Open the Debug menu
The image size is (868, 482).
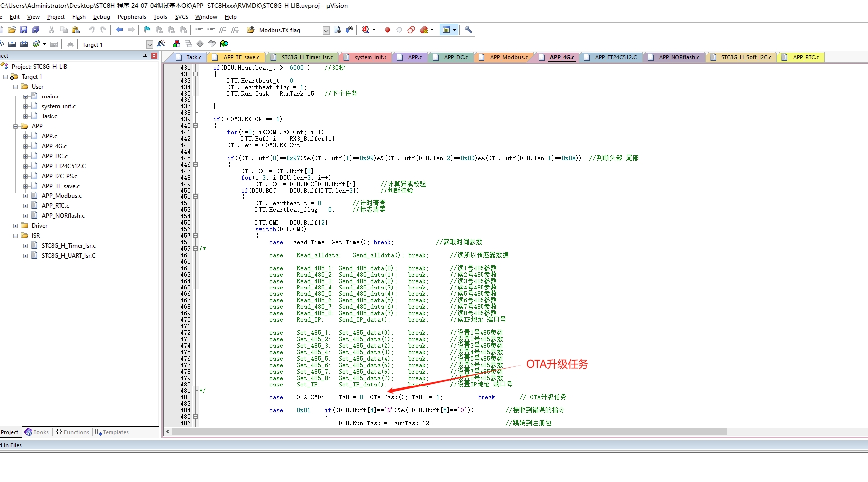pos(101,17)
